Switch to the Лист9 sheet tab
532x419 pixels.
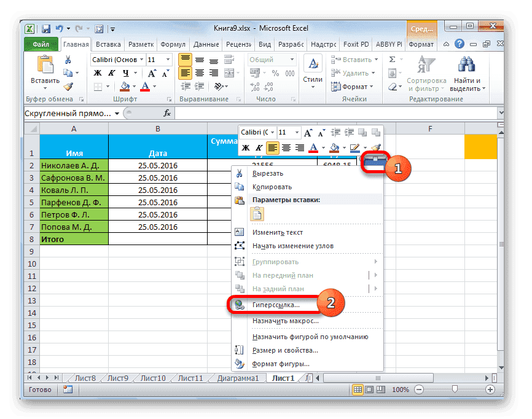tap(117, 378)
